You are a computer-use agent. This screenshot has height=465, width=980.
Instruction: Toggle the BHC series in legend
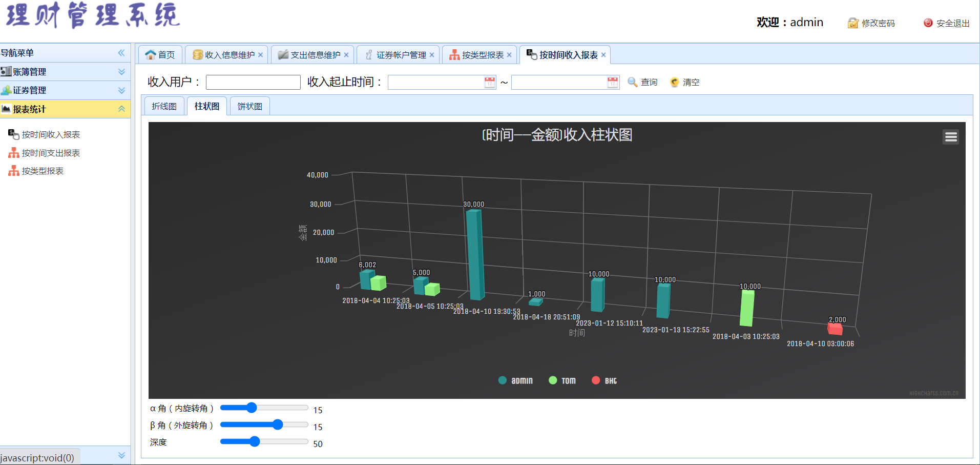(x=604, y=380)
